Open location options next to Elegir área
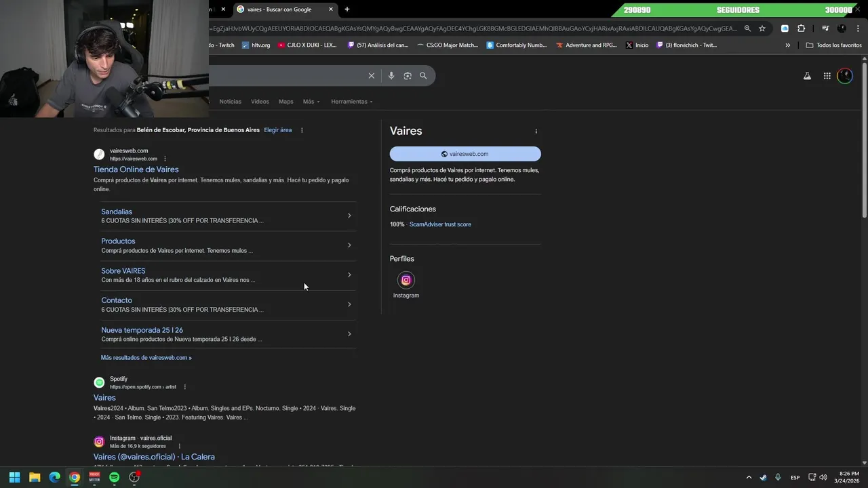This screenshot has width=868, height=488. (x=302, y=130)
